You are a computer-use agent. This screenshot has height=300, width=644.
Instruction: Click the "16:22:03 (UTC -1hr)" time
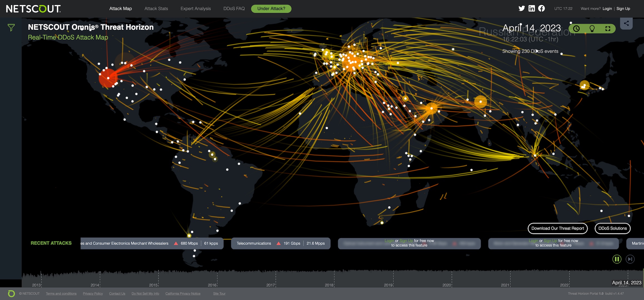coord(530,39)
